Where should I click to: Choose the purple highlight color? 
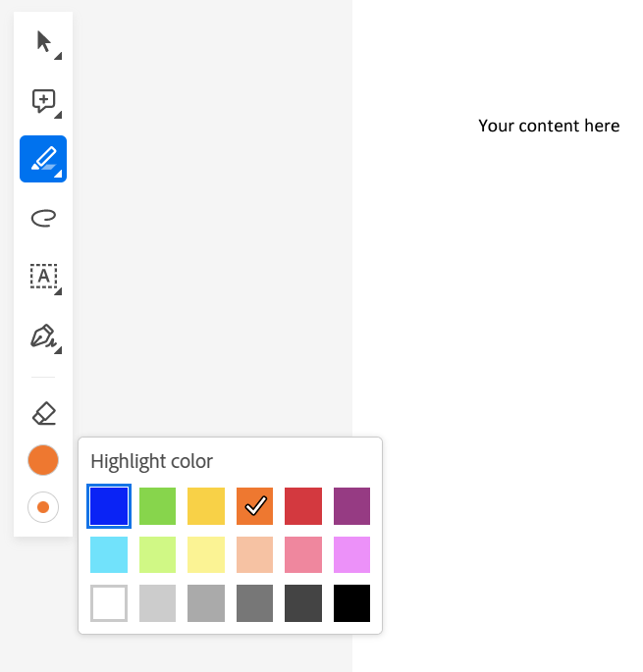tap(352, 506)
